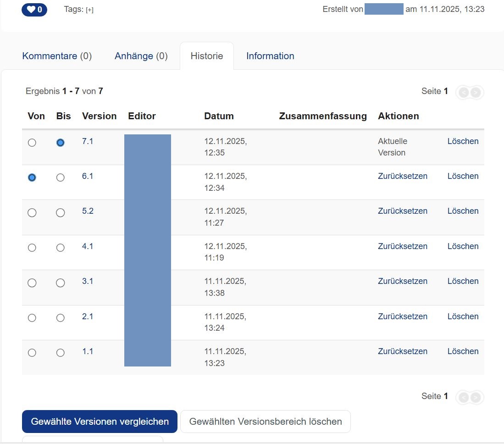
Task: Reset to version 6.1 via Zurücksetzen
Action: coord(402,176)
